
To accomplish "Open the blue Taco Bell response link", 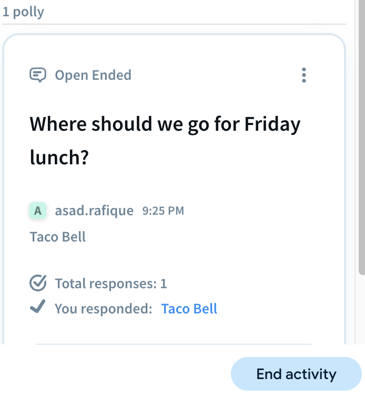I will [x=189, y=309].
